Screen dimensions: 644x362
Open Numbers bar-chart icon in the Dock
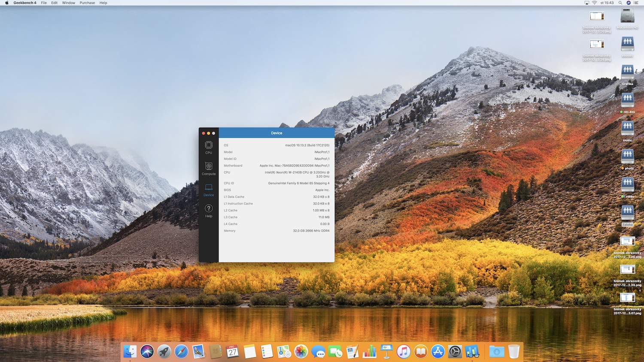pyautogui.click(x=369, y=352)
